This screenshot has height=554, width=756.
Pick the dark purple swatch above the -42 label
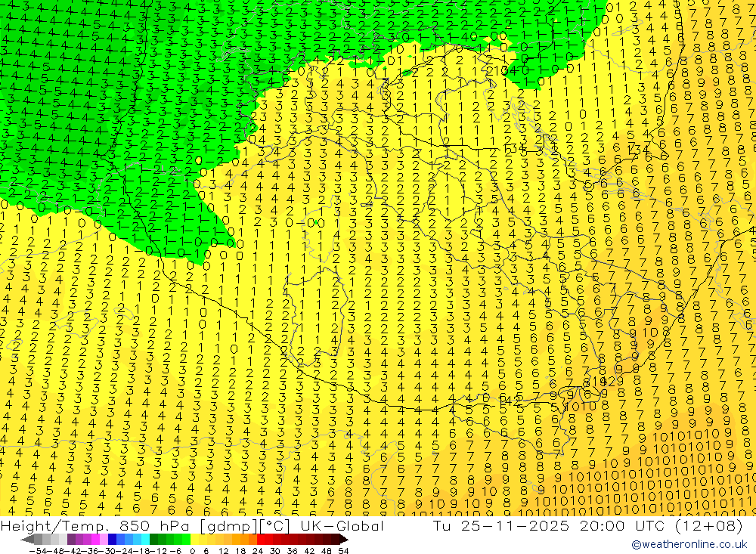(x=71, y=540)
